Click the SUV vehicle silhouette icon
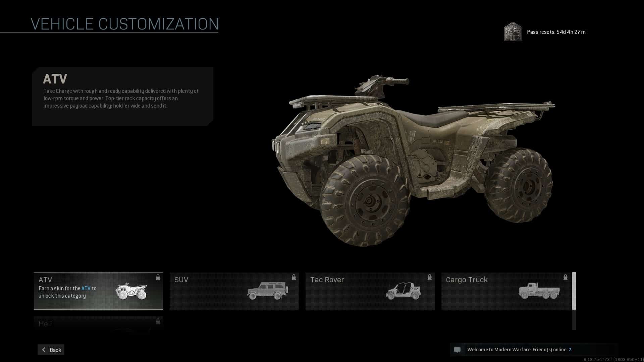Screen dimensions: 644x362 268,291
